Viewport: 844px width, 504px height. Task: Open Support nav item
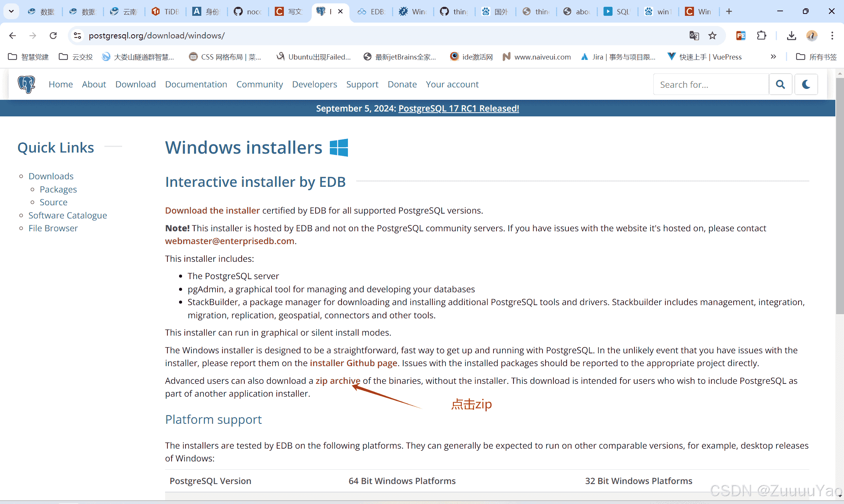coord(362,84)
